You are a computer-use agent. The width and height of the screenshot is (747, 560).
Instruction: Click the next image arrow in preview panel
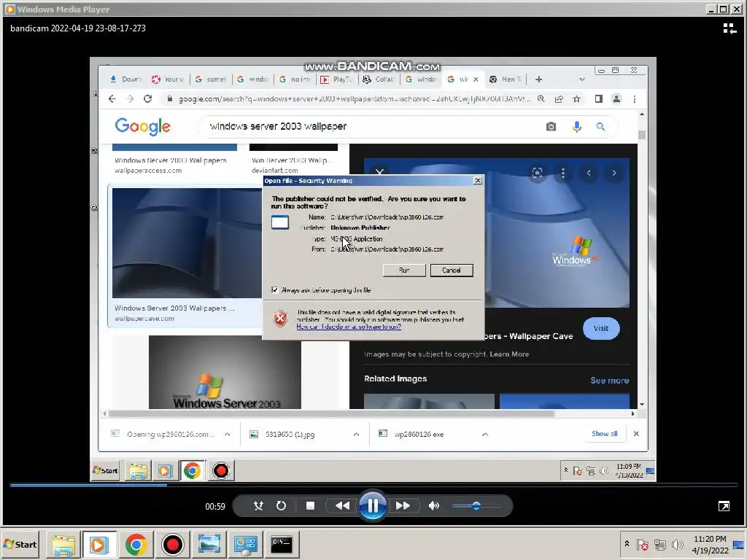tap(614, 173)
